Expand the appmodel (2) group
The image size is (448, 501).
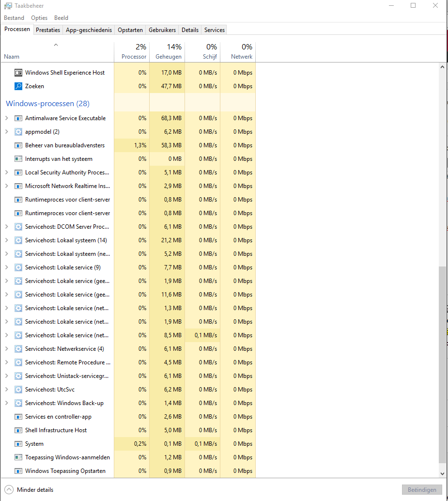click(7, 132)
